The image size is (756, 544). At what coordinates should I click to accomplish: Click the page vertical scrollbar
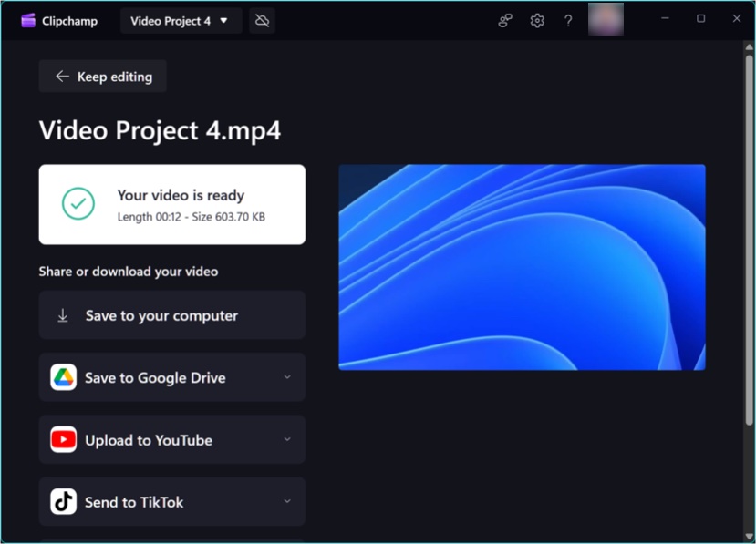pyautogui.click(x=749, y=241)
